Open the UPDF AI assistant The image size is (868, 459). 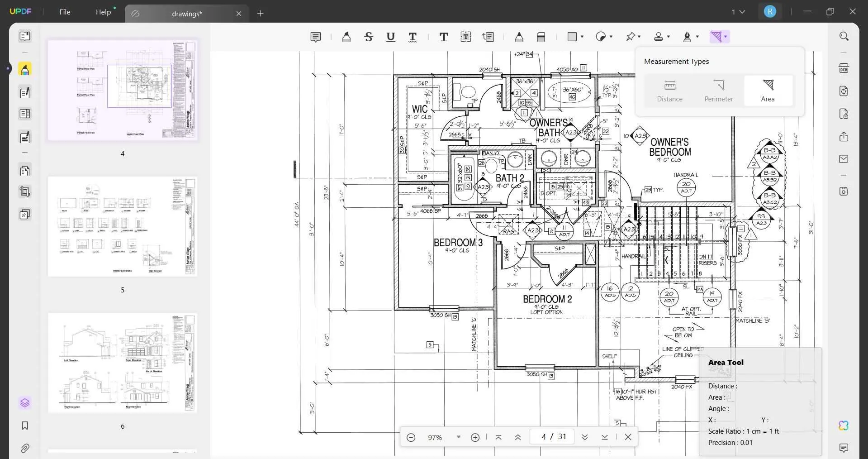click(x=844, y=426)
